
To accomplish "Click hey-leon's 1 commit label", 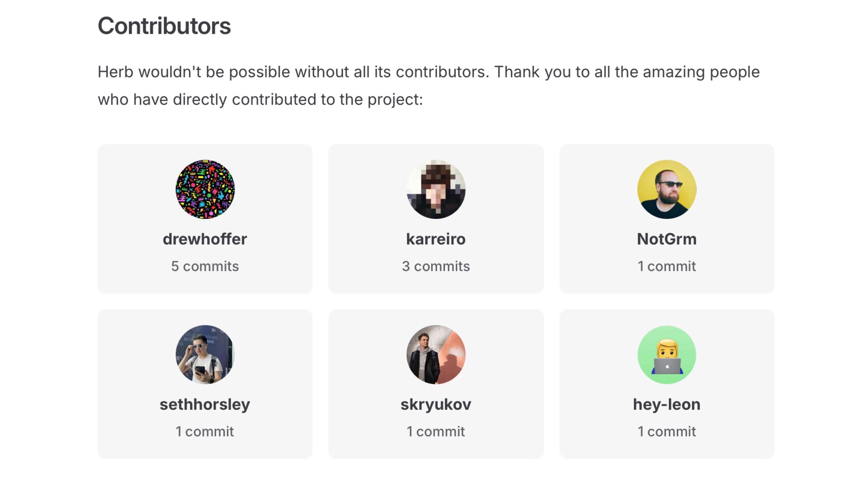I will point(667,432).
